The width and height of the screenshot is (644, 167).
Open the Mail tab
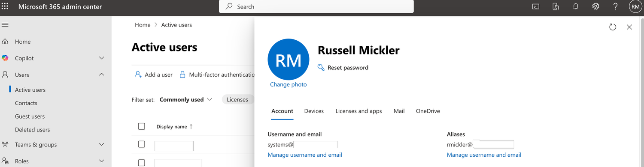399,111
